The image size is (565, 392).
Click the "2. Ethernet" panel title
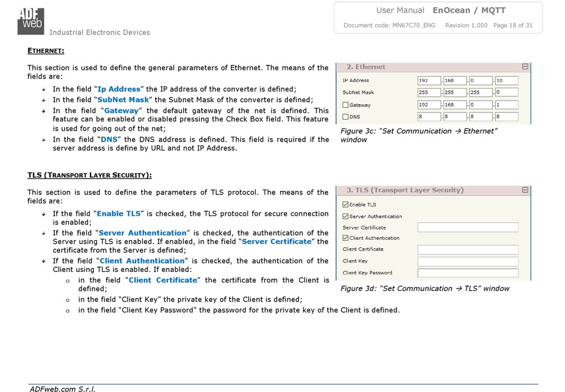pyautogui.click(x=366, y=67)
